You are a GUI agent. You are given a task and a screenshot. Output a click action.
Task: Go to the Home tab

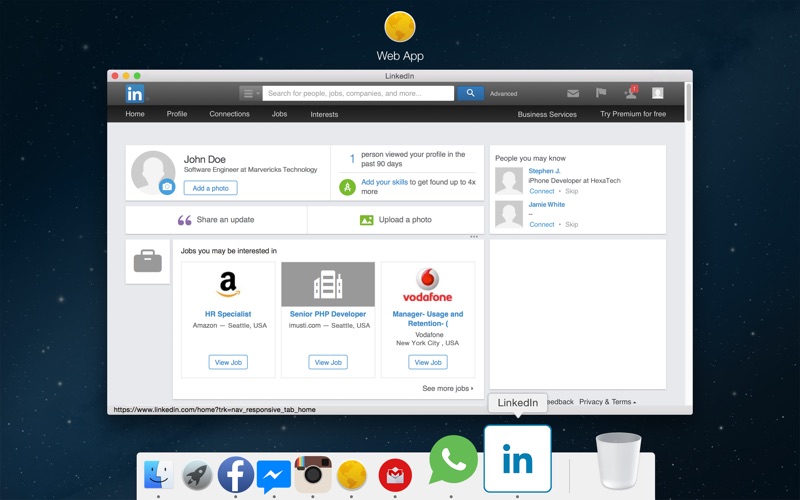(135, 114)
